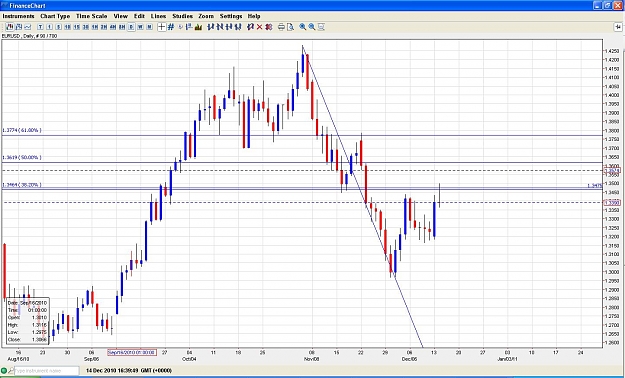Select the Monthly (M) time scale
The width and height of the screenshot is (625, 378).
[149, 27]
